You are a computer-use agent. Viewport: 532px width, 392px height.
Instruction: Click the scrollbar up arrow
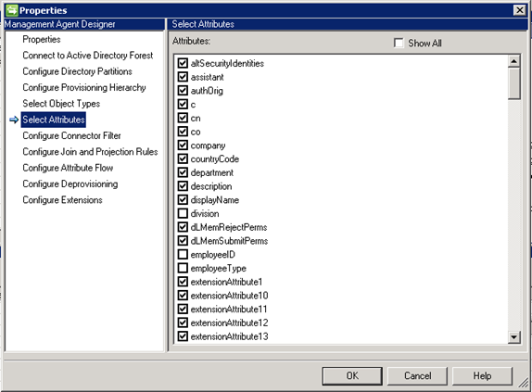[514, 61]
